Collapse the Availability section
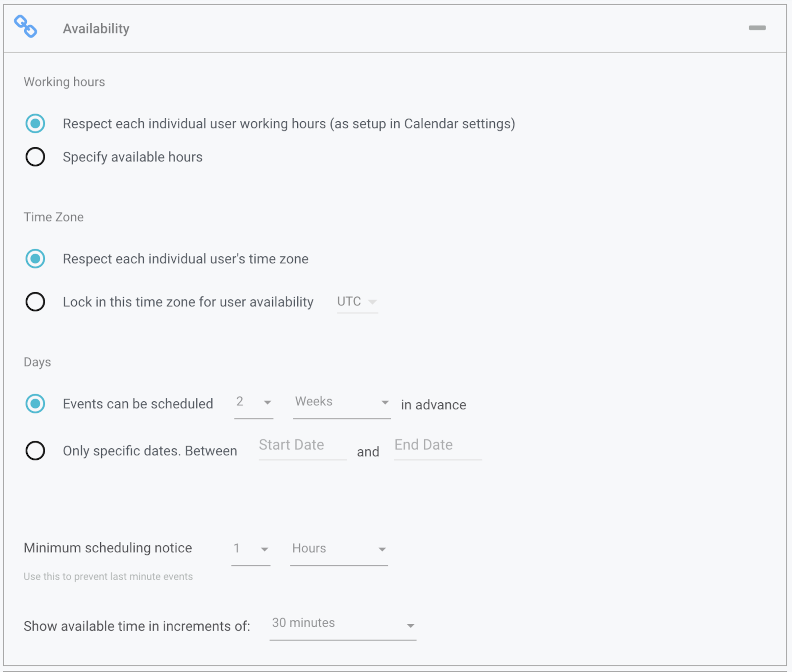Image resolution: width=792 pixels, height=672 pixels. click(x=757, y=28)
